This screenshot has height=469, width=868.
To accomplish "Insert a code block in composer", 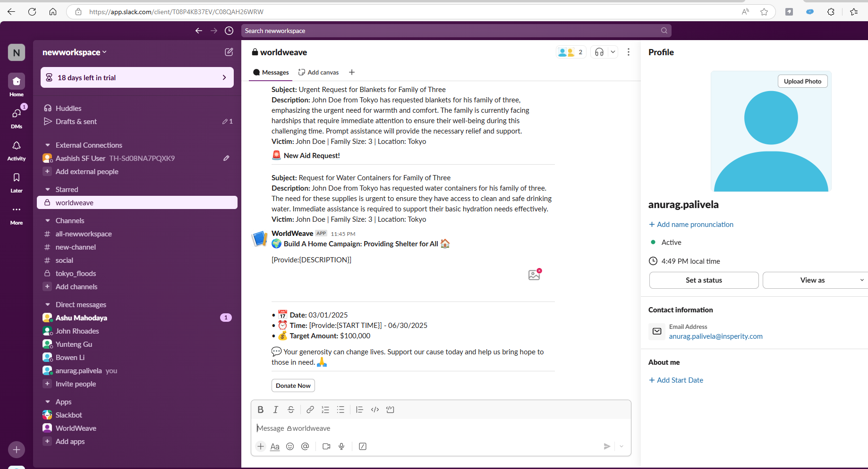I will (x=390, y=410).
